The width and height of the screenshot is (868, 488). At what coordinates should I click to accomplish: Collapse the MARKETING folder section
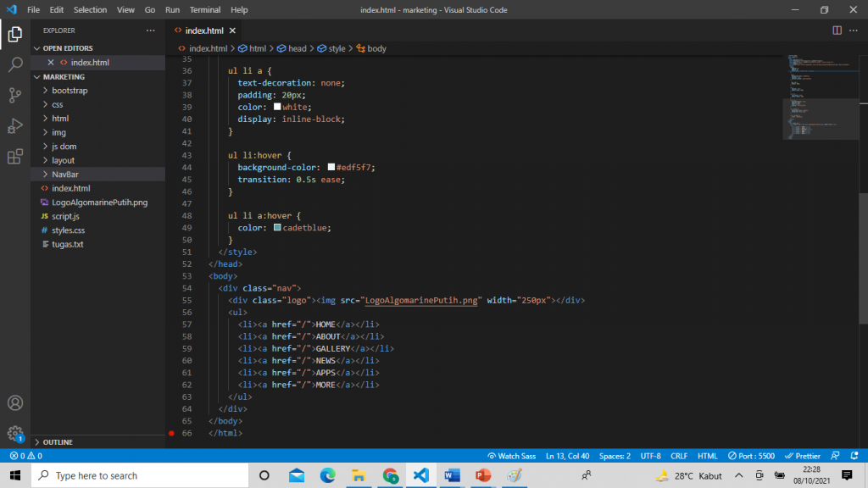64,77
